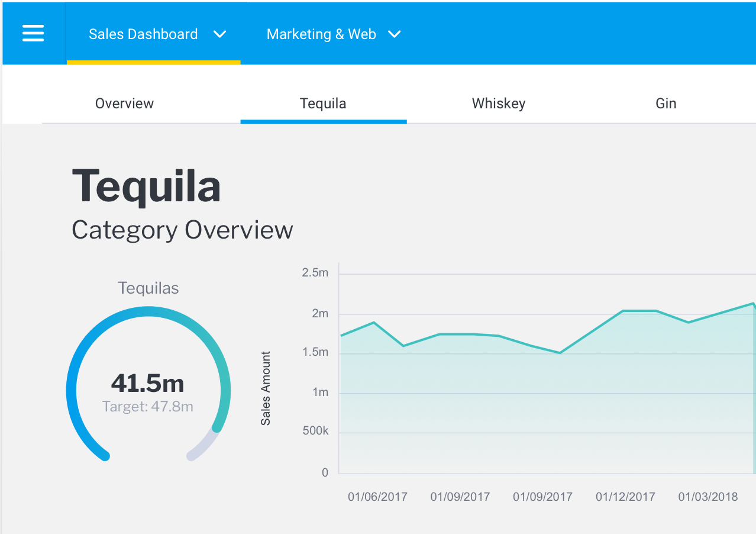Go to the Overview tab
This screenshot has width=756, height=534.
pyautogui.click(x=124, y=104)
